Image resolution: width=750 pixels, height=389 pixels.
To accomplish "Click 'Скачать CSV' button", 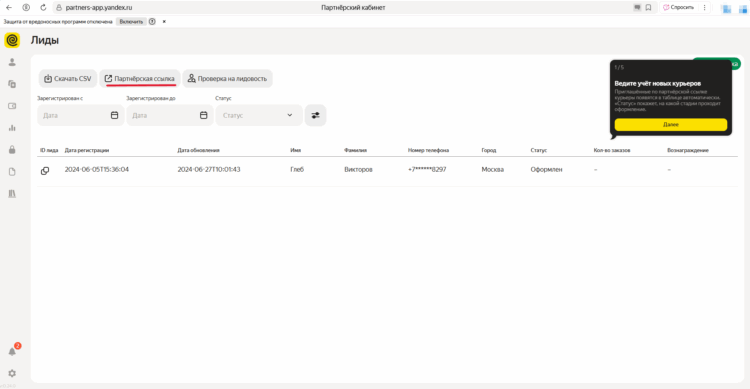I will click(68, 78).
